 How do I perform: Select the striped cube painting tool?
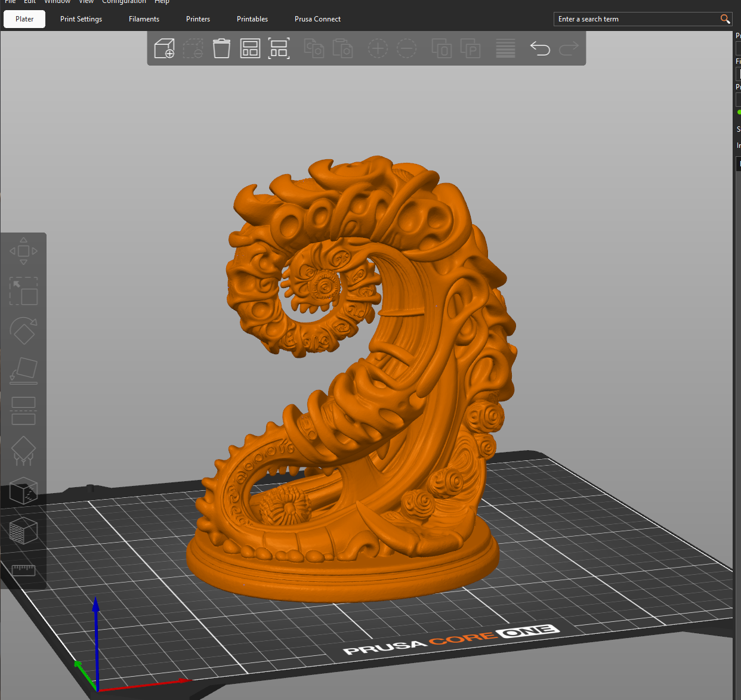pyautogui.click(x=23, y=531)
